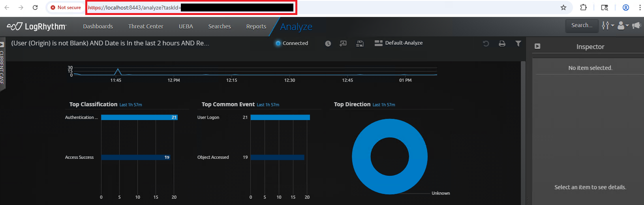The image size is (644, 205).
Task: Open the Reports menu
Action: [256, 26]
